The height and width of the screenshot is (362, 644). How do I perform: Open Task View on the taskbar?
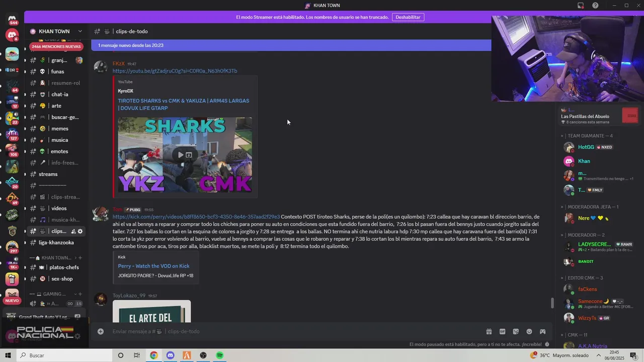click(137, 355)
